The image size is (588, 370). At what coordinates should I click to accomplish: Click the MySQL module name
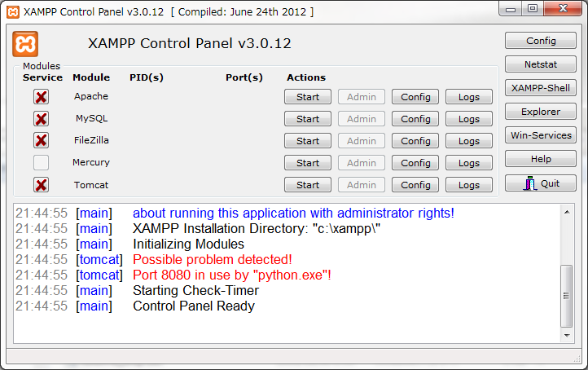pyautogui.click(x=91, y=119)
